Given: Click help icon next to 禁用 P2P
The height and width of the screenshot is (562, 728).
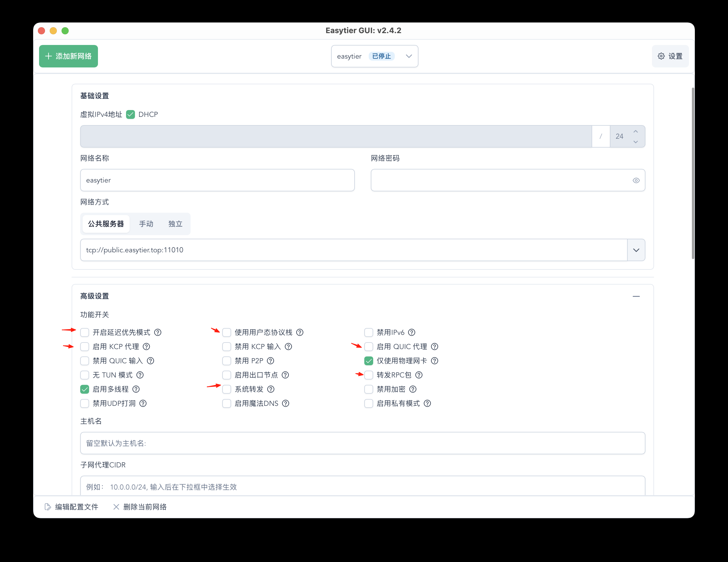Looking at the screenshot, I should point(271,361).
